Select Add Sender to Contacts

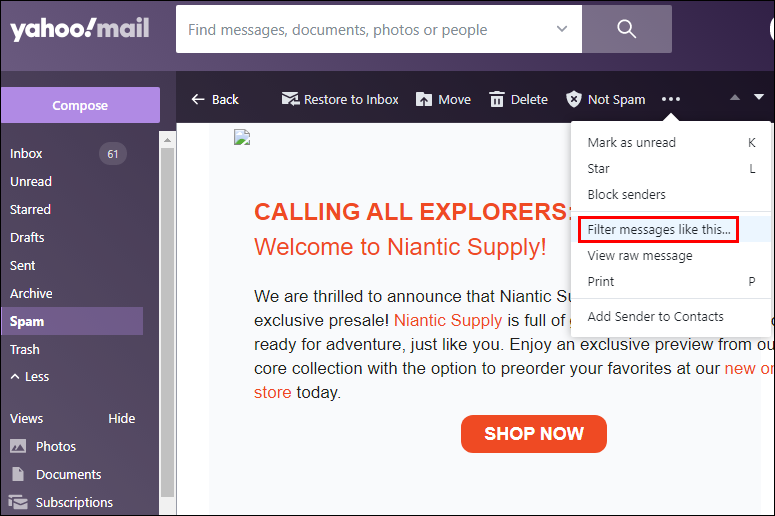coord(671,316)
